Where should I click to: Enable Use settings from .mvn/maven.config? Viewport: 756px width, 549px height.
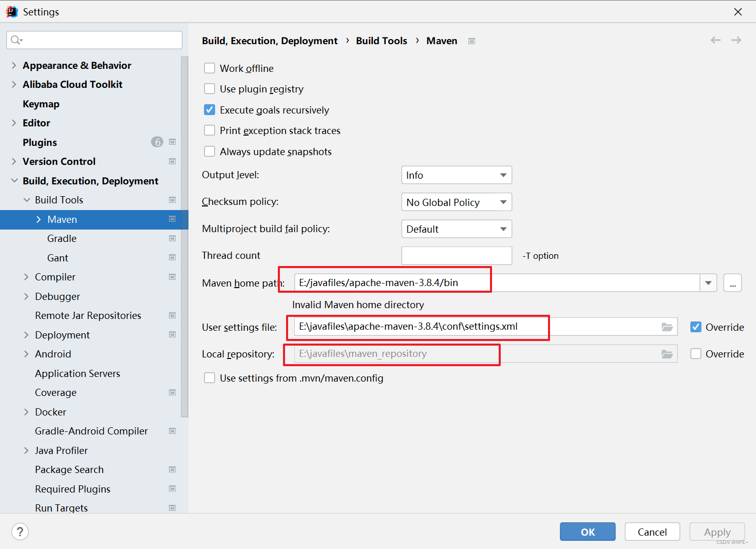pos(210,378)
